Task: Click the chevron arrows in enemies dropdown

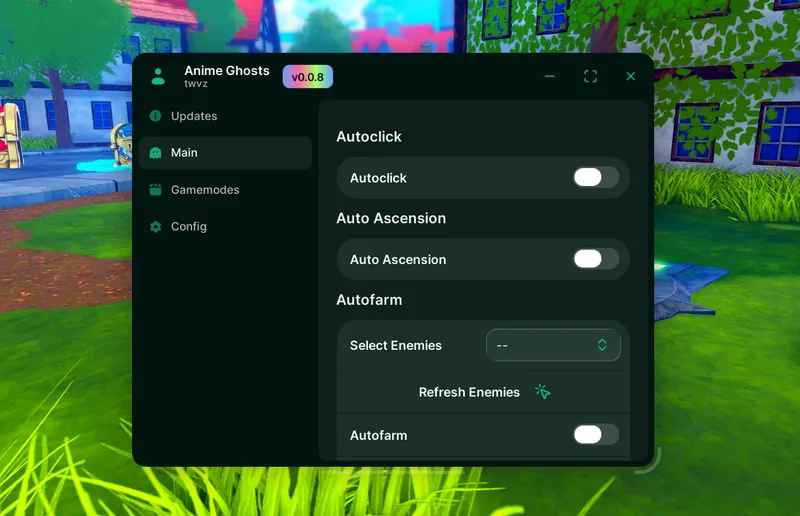Action: (602, 345)
